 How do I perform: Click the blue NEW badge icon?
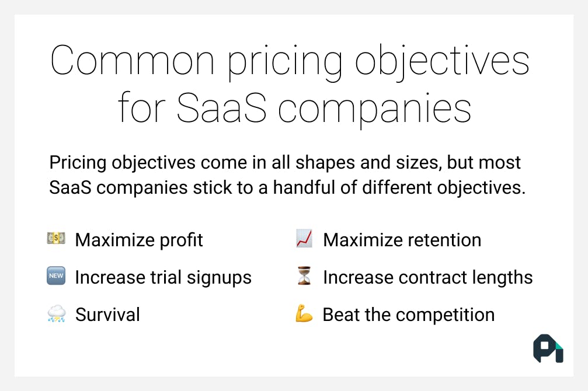[x=56, y=277]
